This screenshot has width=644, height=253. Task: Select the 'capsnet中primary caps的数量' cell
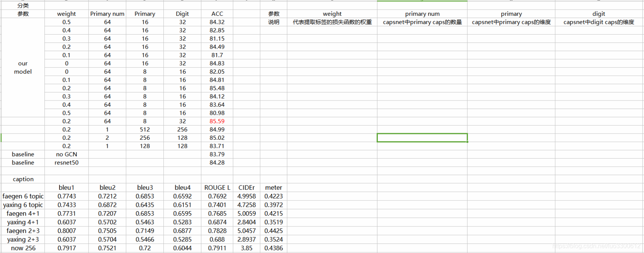tap(422, 22)
